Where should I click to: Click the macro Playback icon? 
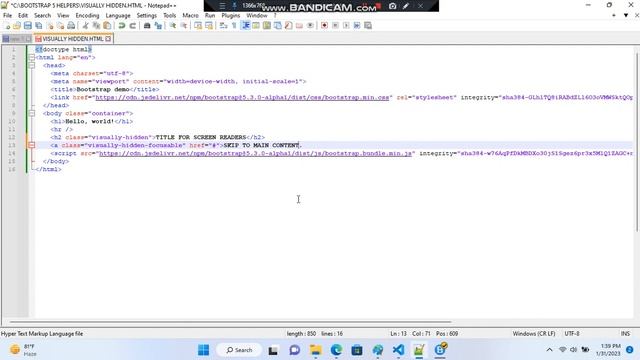[346, 25]
